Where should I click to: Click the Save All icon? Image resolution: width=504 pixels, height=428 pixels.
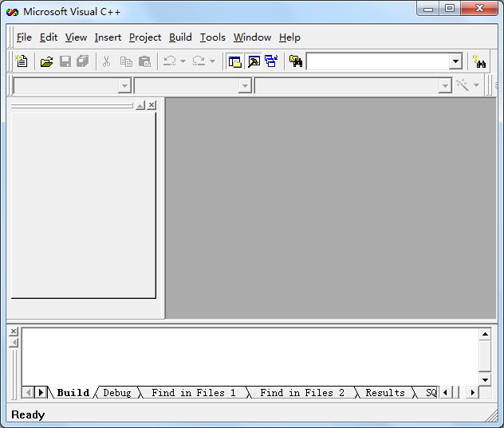click(83, 61)
